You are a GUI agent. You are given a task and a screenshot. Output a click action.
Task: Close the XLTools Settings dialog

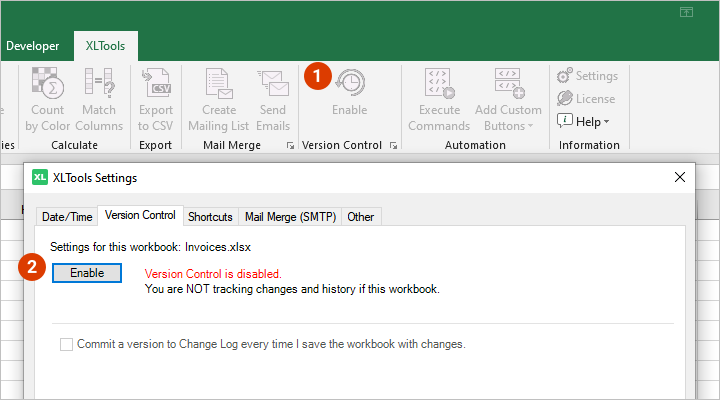tap(680, 177)
